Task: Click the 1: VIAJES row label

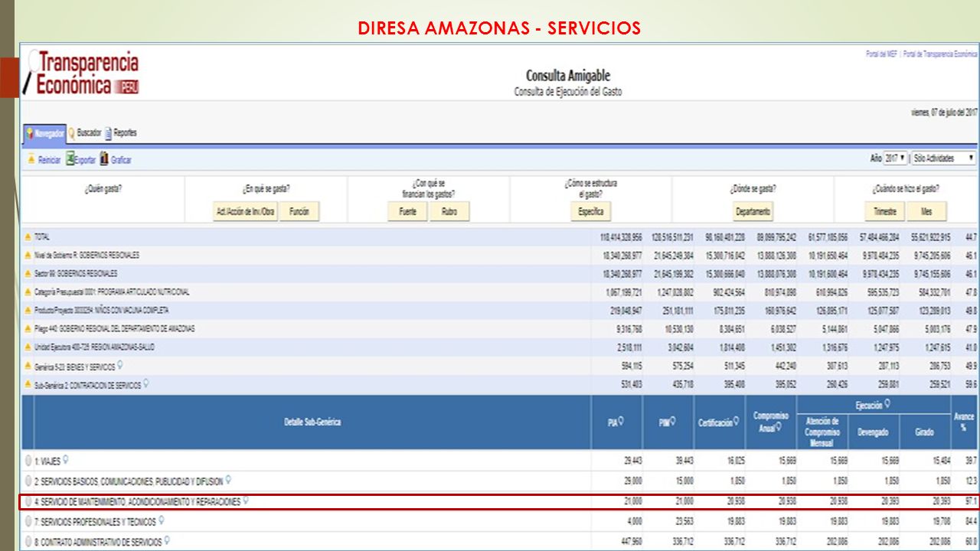Action: (47, 462)
